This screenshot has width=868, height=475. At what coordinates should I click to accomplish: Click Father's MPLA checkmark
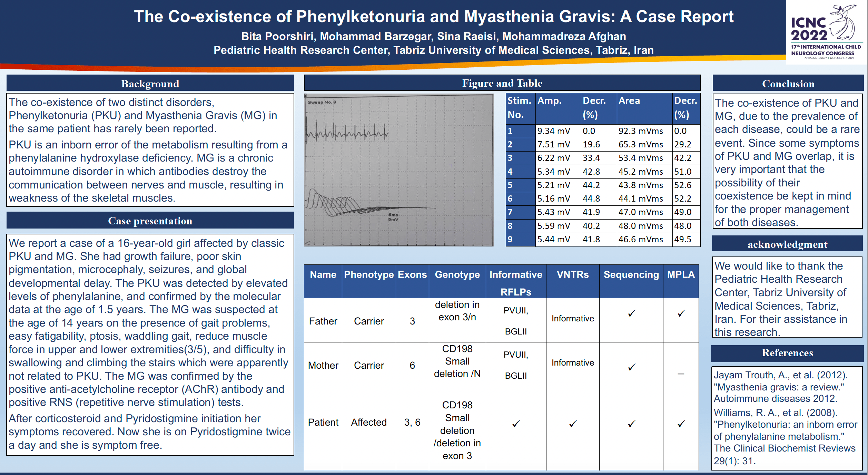coord(681,313)
